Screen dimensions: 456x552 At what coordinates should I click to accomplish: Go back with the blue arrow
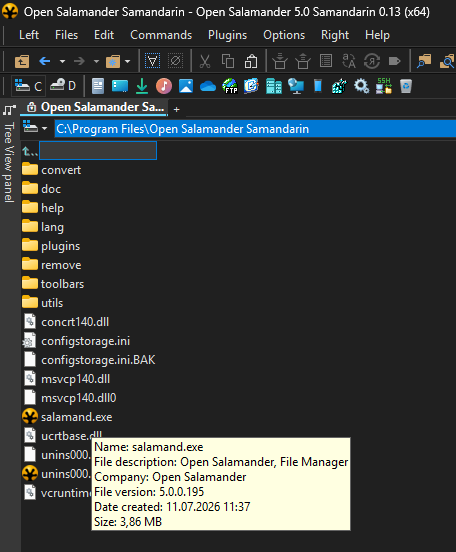[44, 61]
